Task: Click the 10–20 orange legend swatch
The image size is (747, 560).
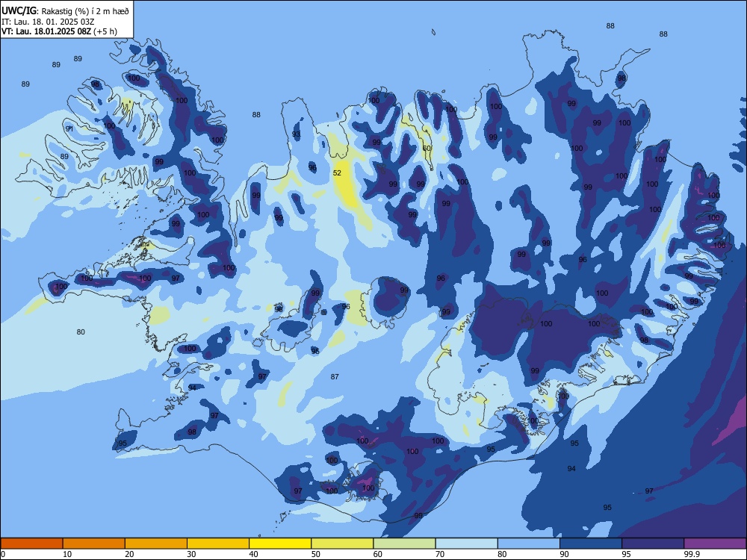Action: [x=94, y=544]
